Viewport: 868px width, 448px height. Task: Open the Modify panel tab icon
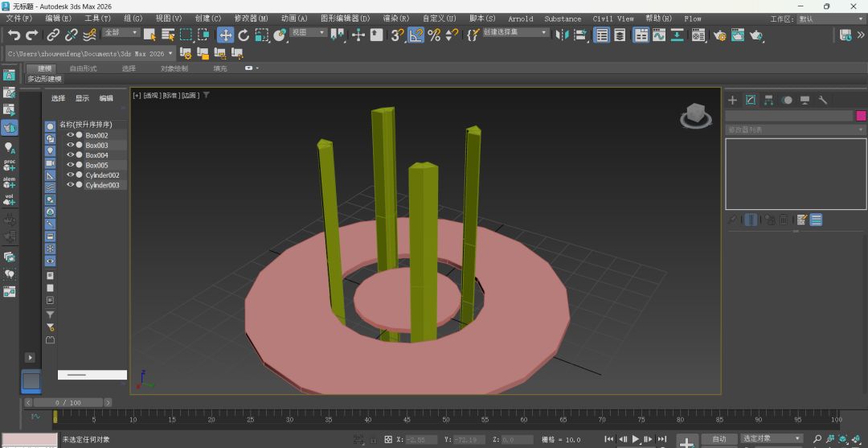751,101
